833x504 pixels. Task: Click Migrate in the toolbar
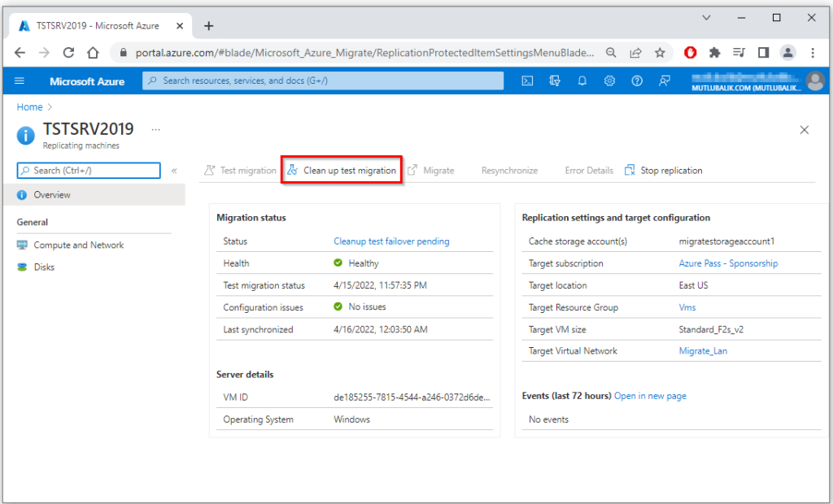[431, 171]
